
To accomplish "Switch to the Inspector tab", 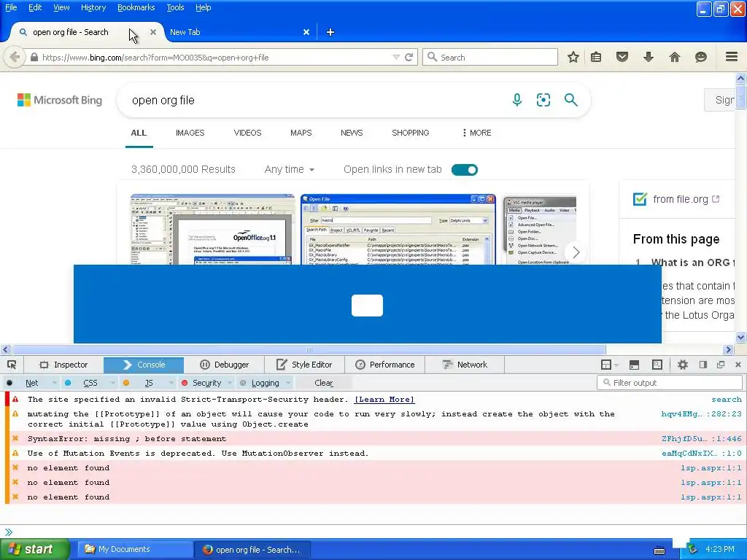I will pyautogui.click(x=64, y=365).
